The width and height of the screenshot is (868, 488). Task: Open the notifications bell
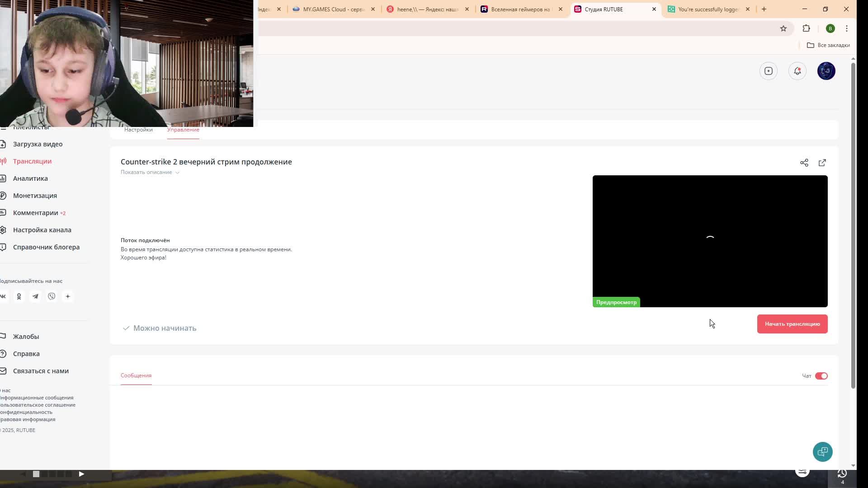[797, 71]
